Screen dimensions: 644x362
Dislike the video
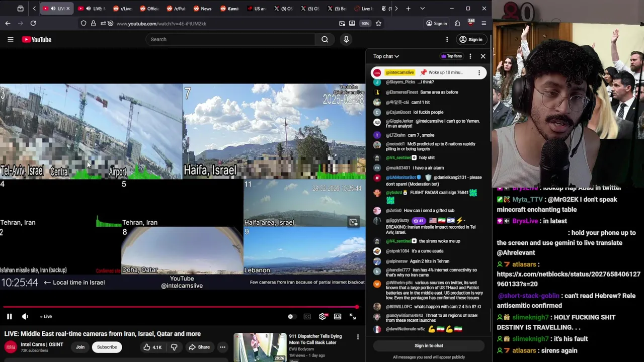(x=174, y=347)
